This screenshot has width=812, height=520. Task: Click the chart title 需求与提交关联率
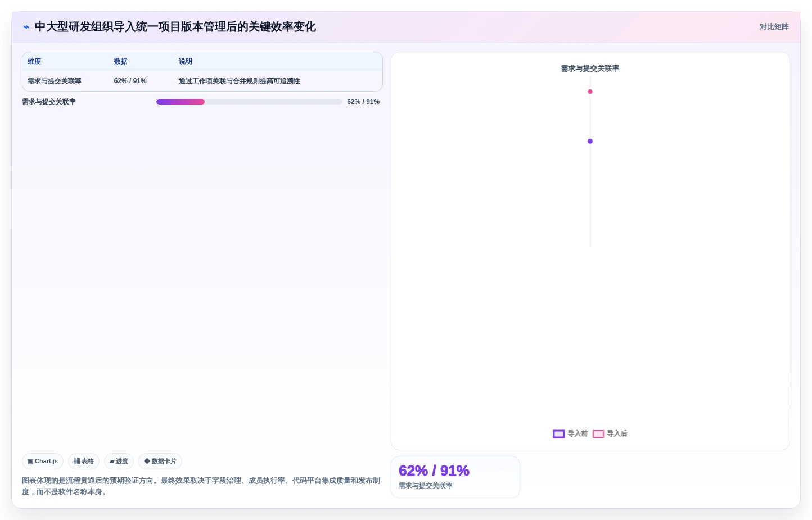590,69
